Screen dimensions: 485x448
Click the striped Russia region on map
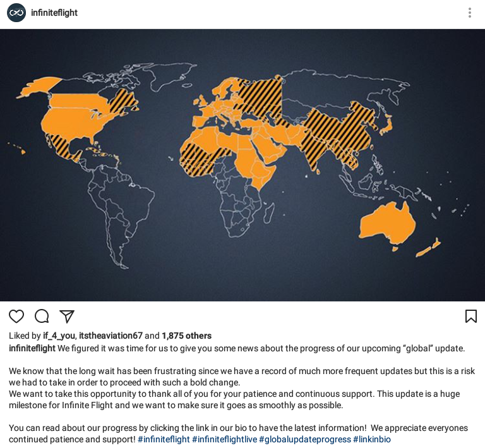259,95
